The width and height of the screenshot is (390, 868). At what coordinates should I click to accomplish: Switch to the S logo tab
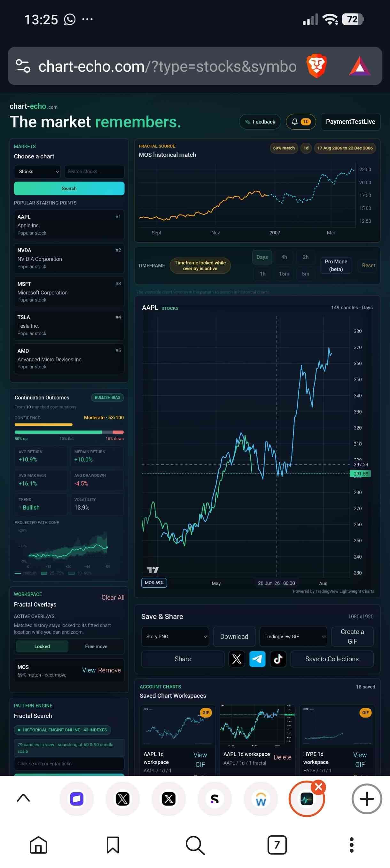point(215,799)
